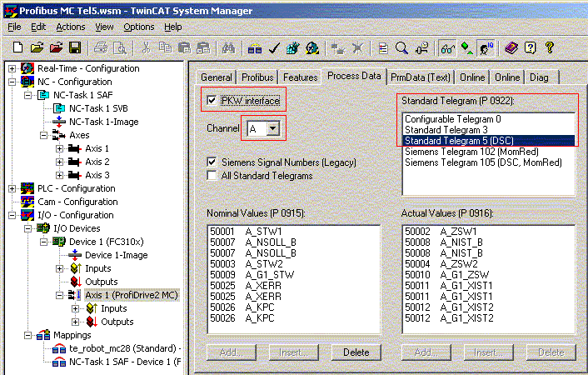This screenshot has height=375, width=588.
Task: Click the Print toolbar icon
Action: (101, 48)
